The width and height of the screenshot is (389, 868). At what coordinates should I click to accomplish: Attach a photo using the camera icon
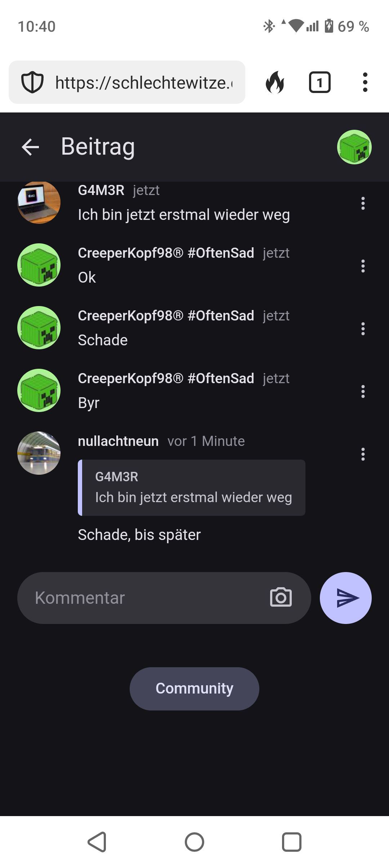[281, 598]
